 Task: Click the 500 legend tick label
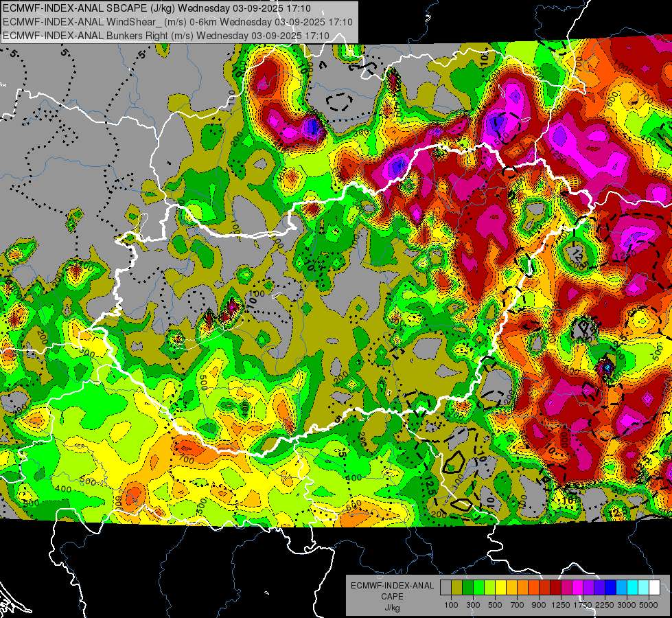click(x=495, y=605)
